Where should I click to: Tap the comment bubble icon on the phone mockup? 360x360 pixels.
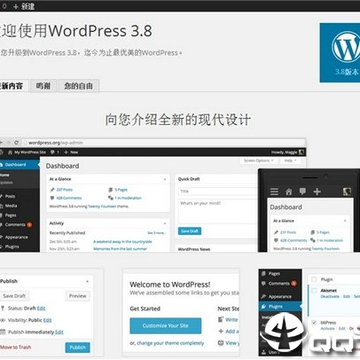tap(303, 191)
